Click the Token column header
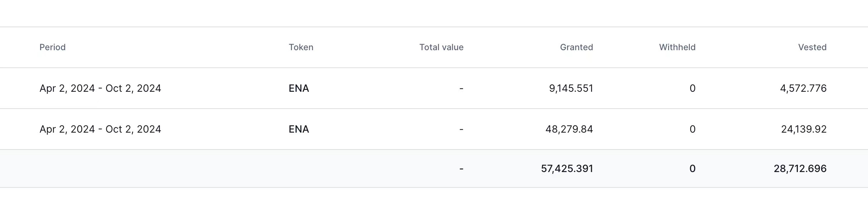 pos(301,47)
